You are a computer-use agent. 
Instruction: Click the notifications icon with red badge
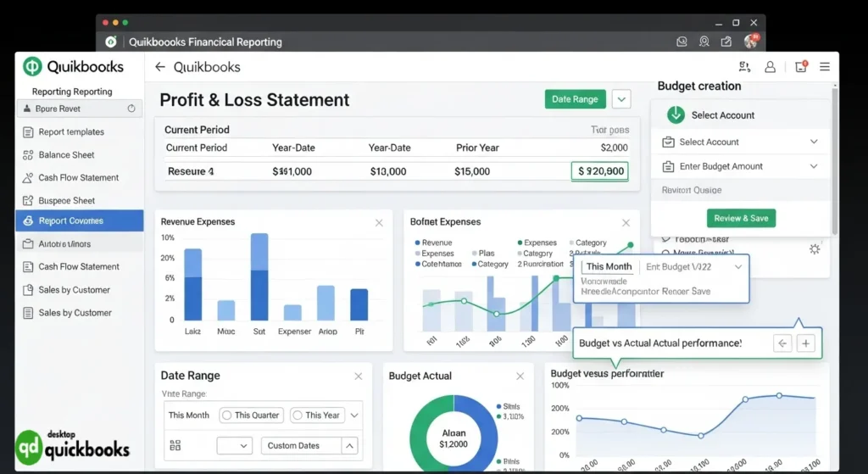800,67
